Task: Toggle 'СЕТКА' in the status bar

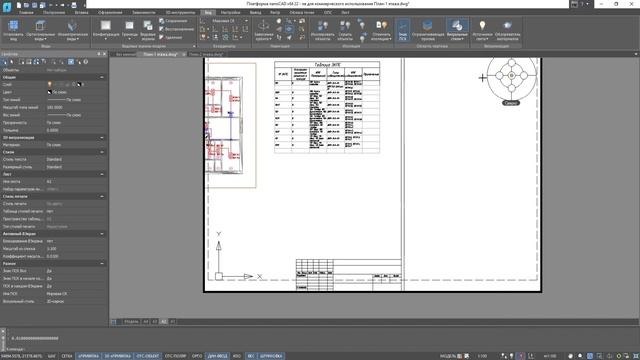Action: pos(67,356)
